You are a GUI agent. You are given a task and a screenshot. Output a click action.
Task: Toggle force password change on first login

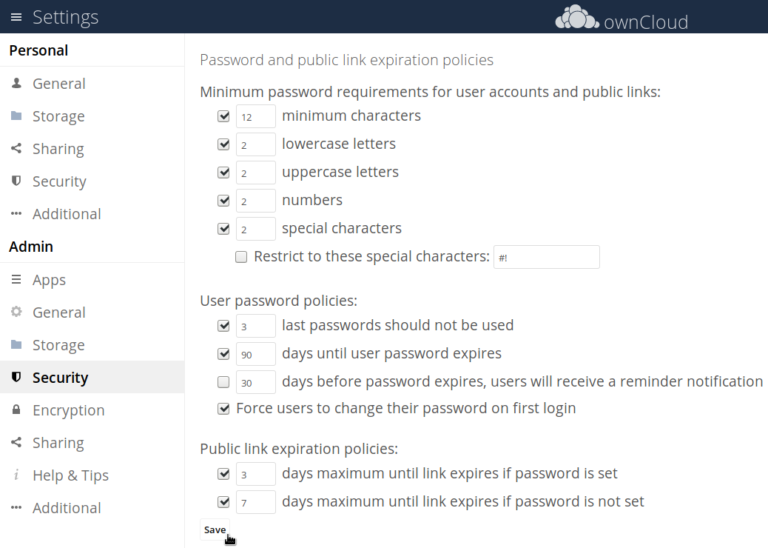coord(223,408)
